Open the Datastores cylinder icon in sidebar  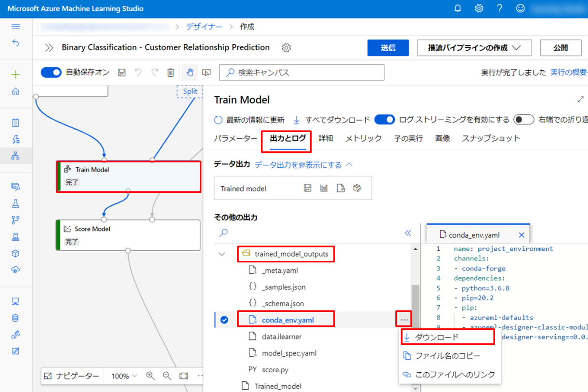click(15, 318)
